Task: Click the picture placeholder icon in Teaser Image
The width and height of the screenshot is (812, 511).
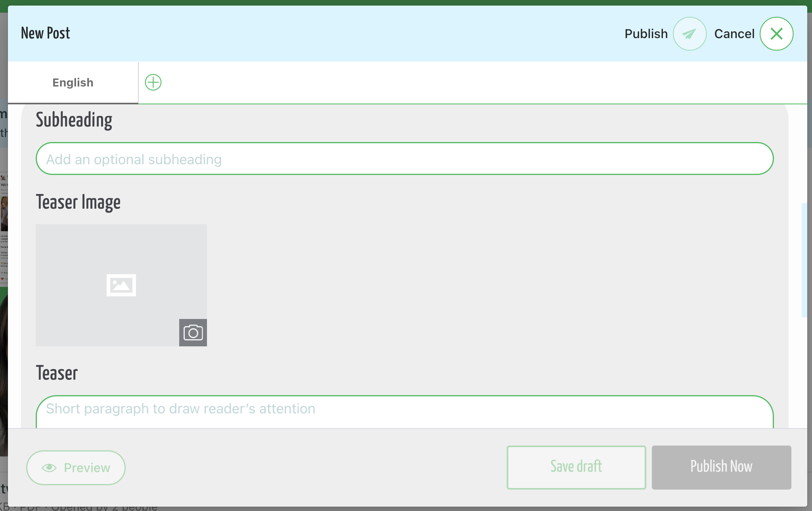Action: click(121, 285)
